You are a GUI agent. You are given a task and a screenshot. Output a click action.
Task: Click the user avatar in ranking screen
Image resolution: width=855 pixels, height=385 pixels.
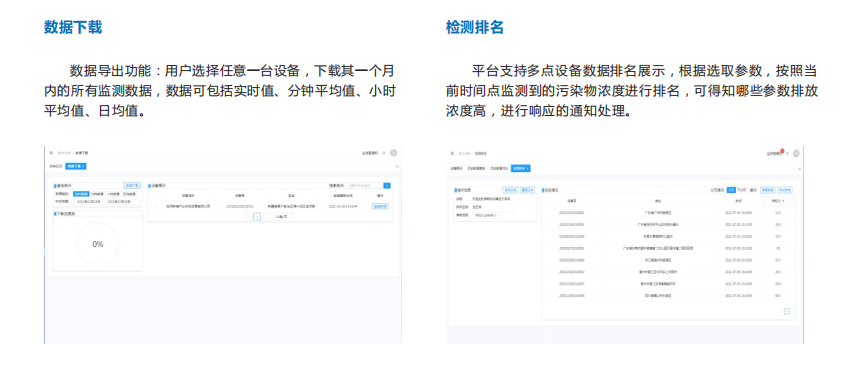click(x=796, y=153)
